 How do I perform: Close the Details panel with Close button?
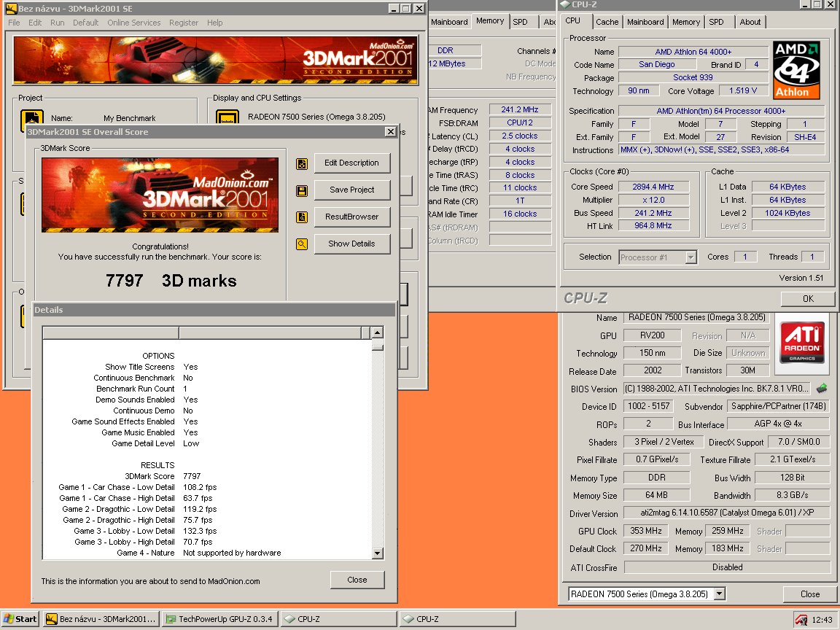pyautogui.click(x=357, y=580)
